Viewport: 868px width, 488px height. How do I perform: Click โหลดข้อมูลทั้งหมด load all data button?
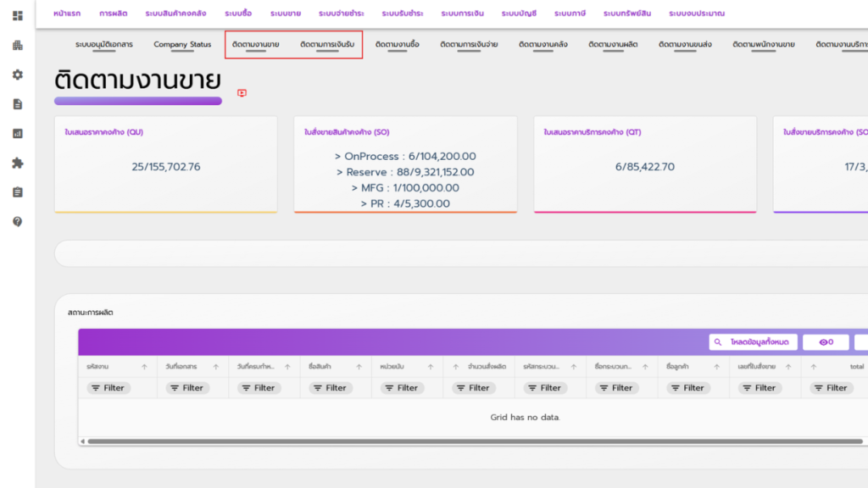[x=753, y=342]
